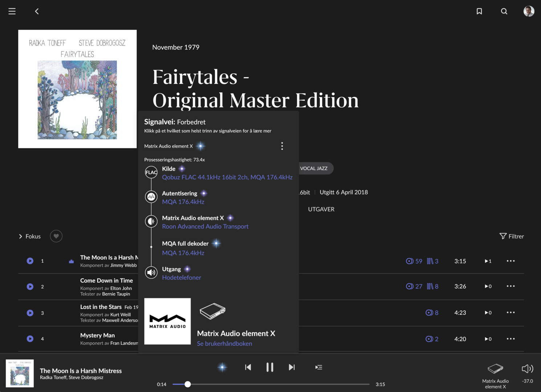The image size is (541, 392).
Task: Click the Lost in the Stars track title
Action: coord(101,307)
